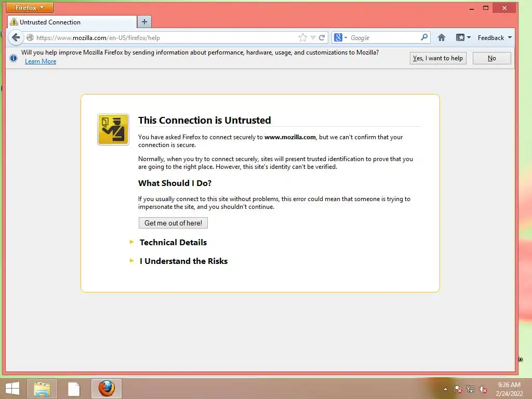Open the Learn More link
This screenshot has height=399, width=532.
tap(41, 61)
